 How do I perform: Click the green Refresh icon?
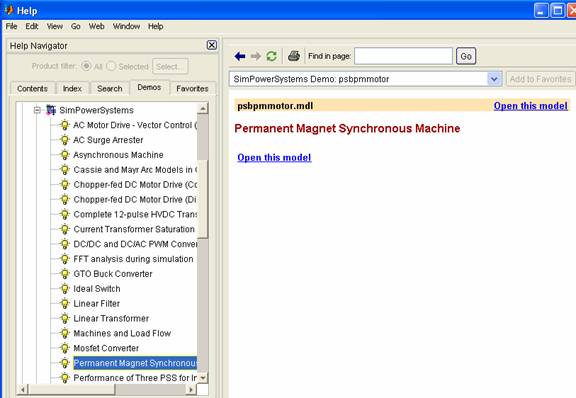(271, 56)
